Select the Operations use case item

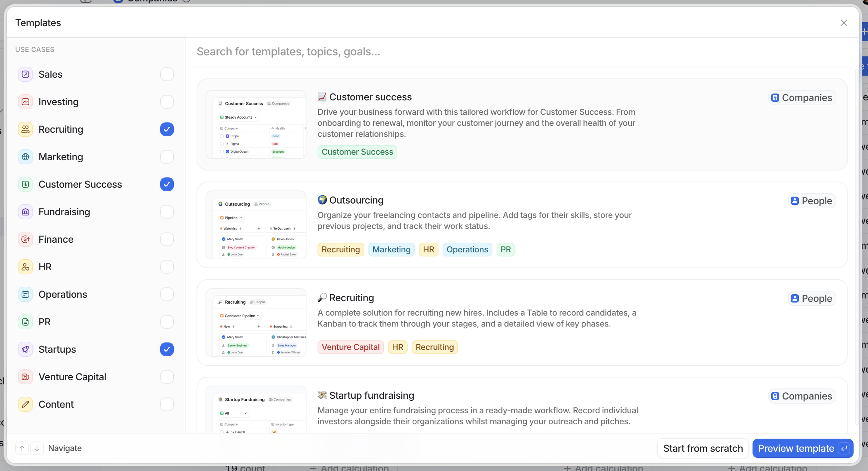tap(63, 294)
